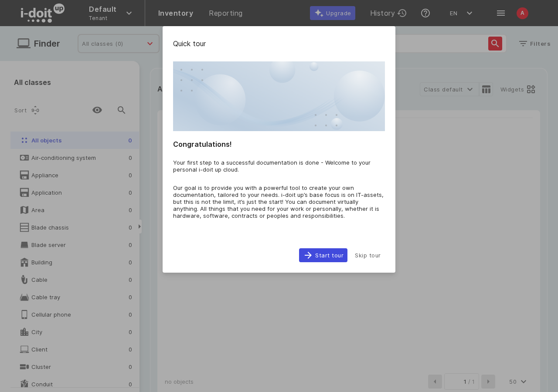Click the All classes sidebar heading
The height and width of the screenshot is (392, 558).
pos(32,82)
